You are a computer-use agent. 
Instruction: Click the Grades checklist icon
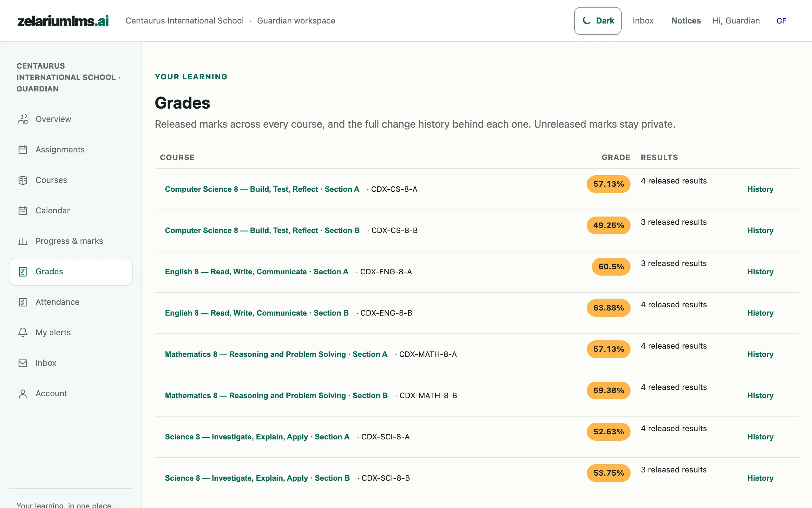(23, 272)
